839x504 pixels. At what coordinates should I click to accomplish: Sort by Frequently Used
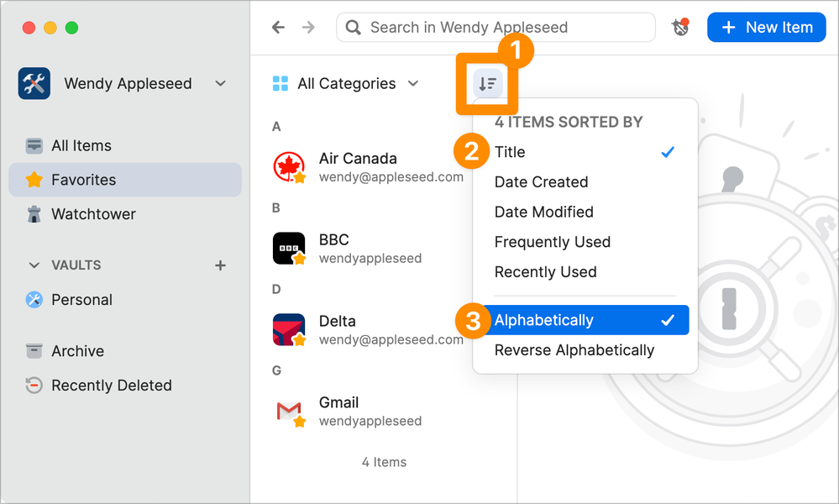point(552,242)
